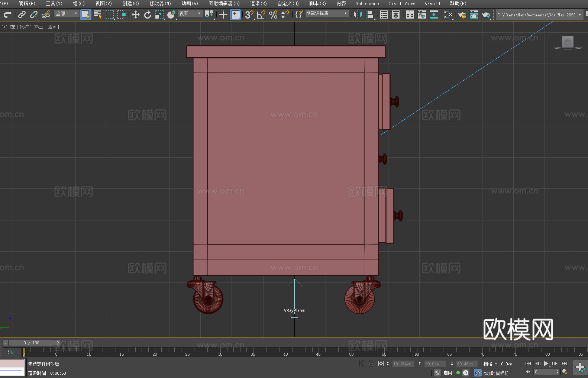Open the 工具(T) menu
The height and width of the screenshot is (378, 588).
click(54, 3)
